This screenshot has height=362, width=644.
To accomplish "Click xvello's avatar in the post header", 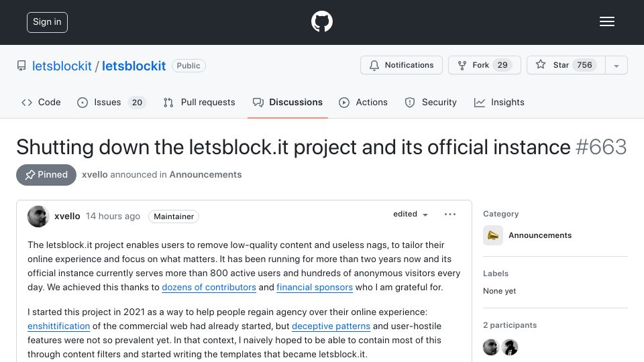I will (38, 217).
